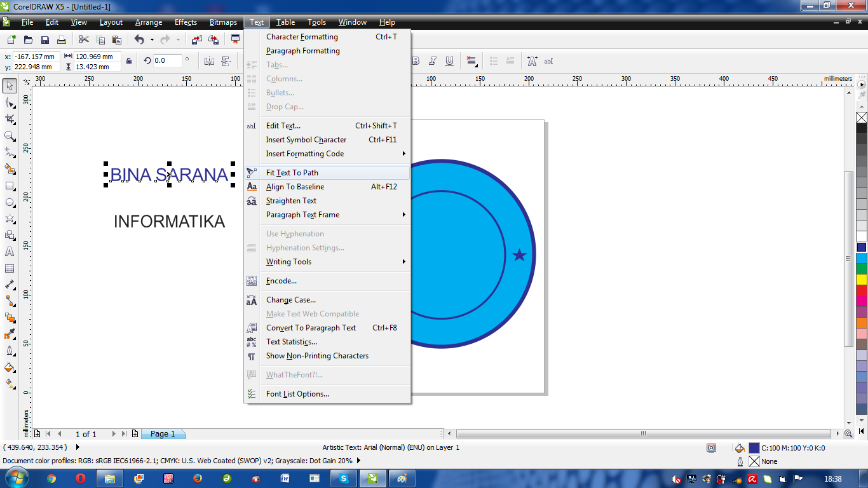Click the Cut scissors icon
Viewport: 868px width, 488px height.
[x=83, y=39]
